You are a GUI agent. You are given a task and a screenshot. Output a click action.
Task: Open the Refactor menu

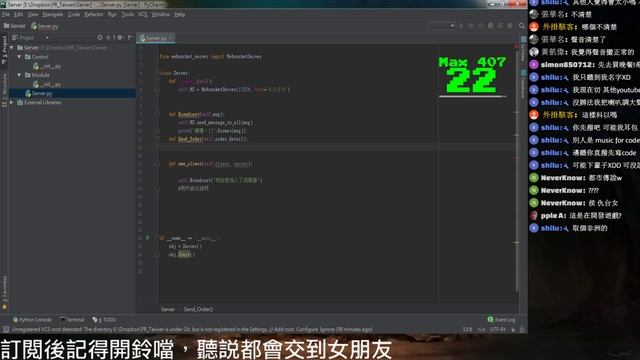[94, 14]
